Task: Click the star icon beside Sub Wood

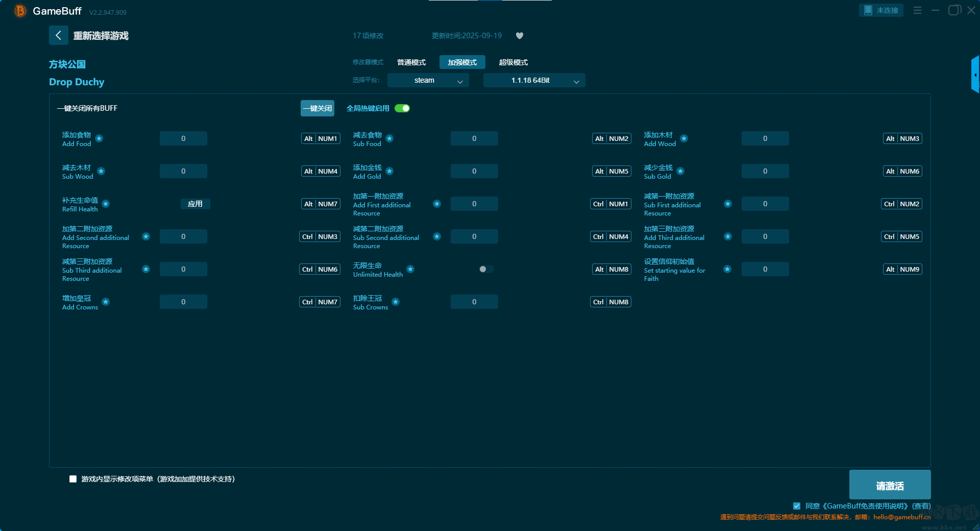Action: 101,171
